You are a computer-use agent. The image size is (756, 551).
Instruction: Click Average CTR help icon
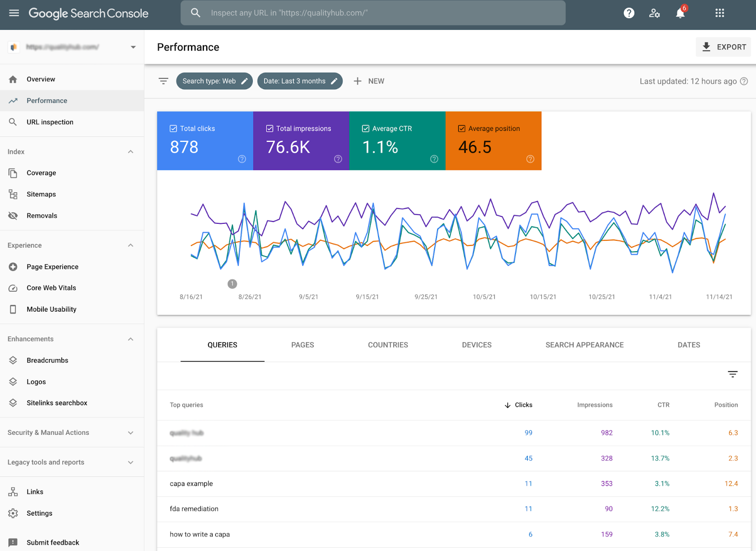tap(434, 159)
